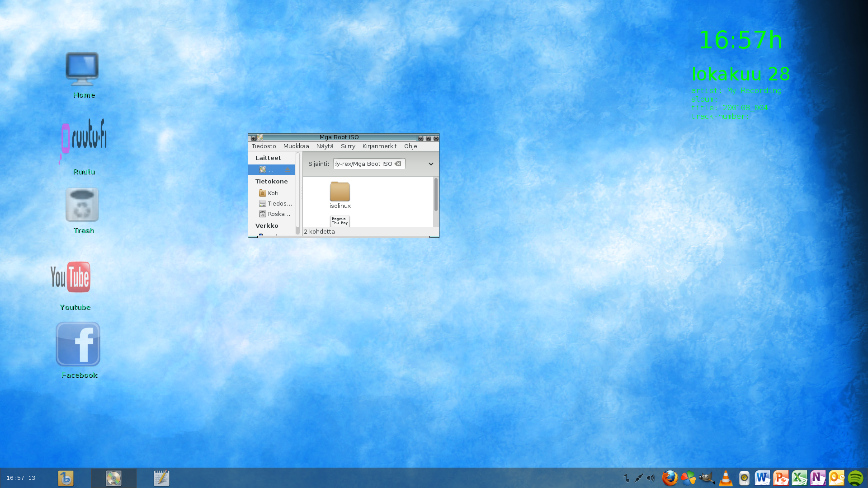Go to Koti in the sidebar
Viewport: 868px width, 488px height.
273,193
